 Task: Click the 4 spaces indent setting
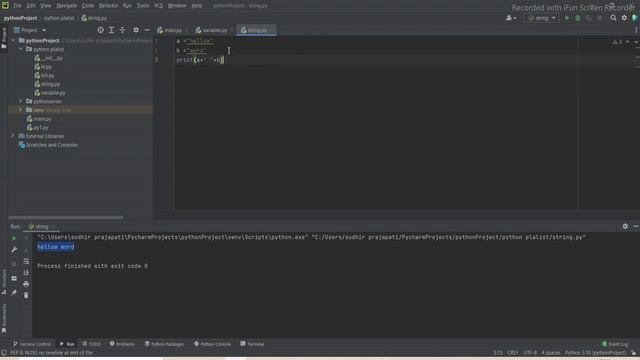click(551, 353)
